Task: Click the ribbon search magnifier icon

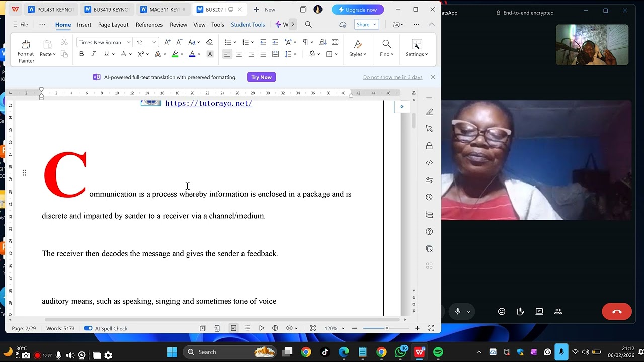Action: (308, 24)
